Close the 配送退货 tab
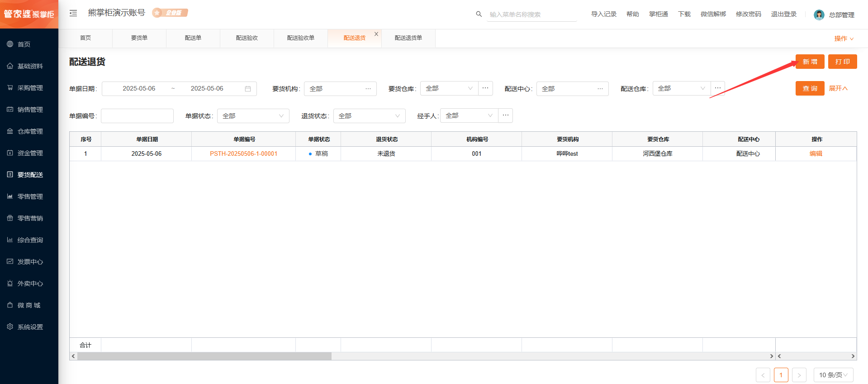This screenshot has height=384, width=868. point(376,34)
